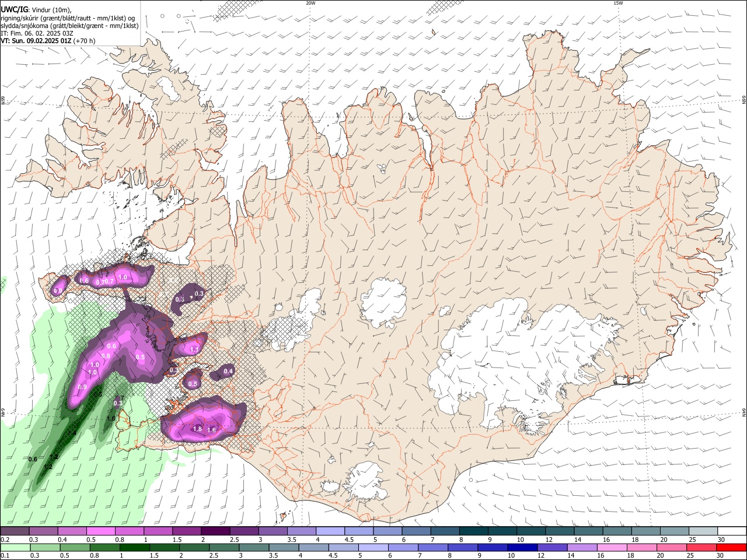Select upper legend swatch between 3 and 3.5
Viewport: 747px width, 560px height.
click(273, 531)
